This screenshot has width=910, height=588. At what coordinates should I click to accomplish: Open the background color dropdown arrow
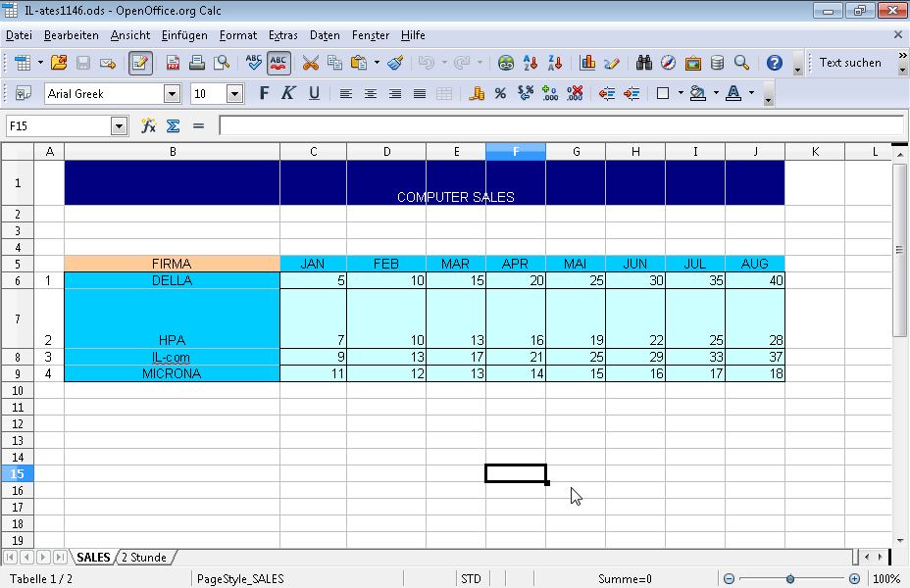click(716, 93)
